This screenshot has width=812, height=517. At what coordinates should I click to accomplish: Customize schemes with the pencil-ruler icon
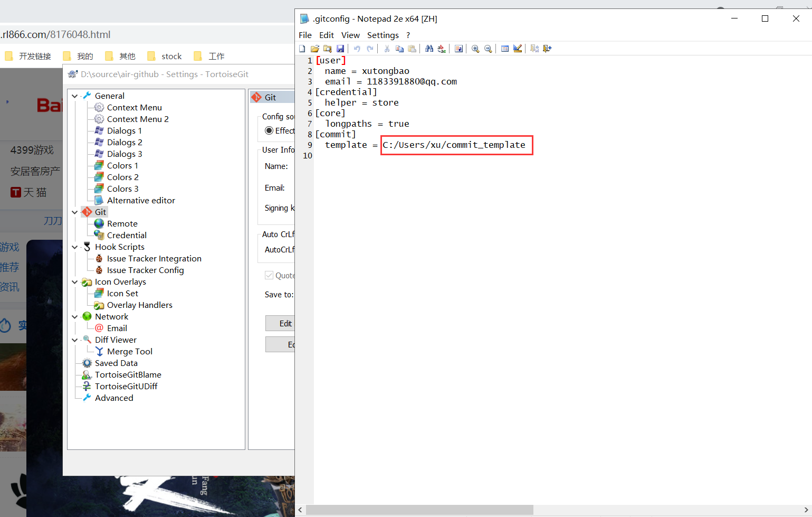pyautogui.click(x=518, y=49)
